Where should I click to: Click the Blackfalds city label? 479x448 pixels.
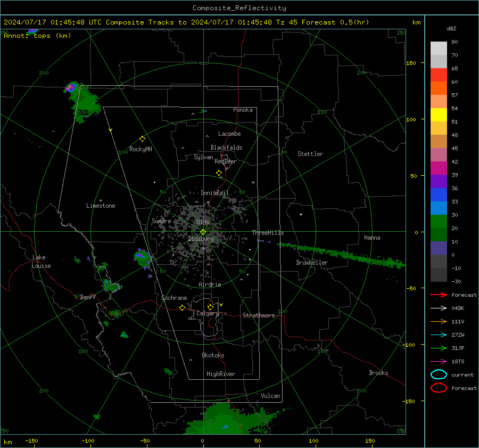pyautogui.click(x=226, y=148)
